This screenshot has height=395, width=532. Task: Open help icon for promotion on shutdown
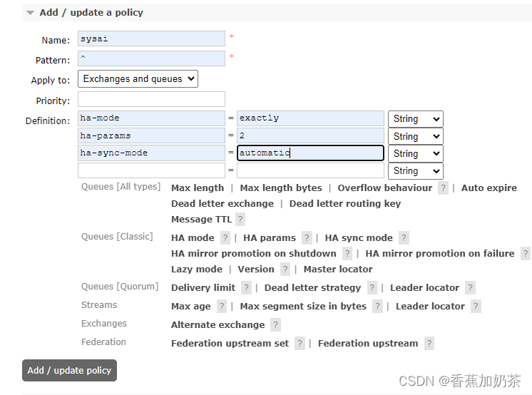tap(347, 254)
